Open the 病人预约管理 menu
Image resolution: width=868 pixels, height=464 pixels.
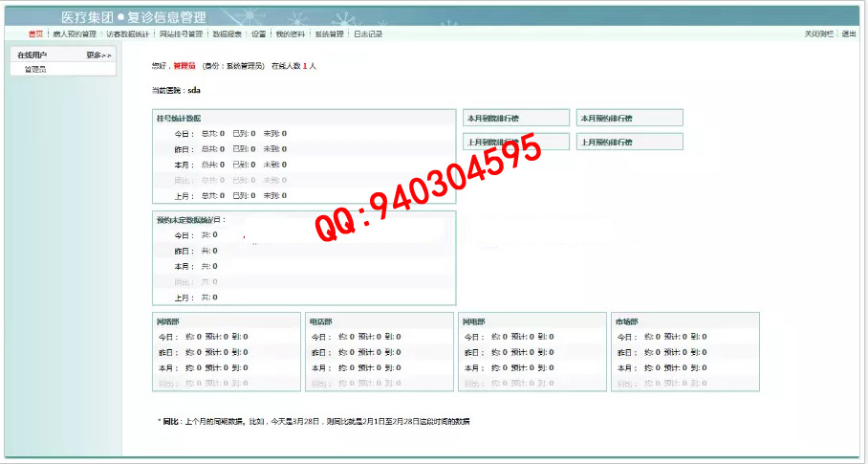75,33
